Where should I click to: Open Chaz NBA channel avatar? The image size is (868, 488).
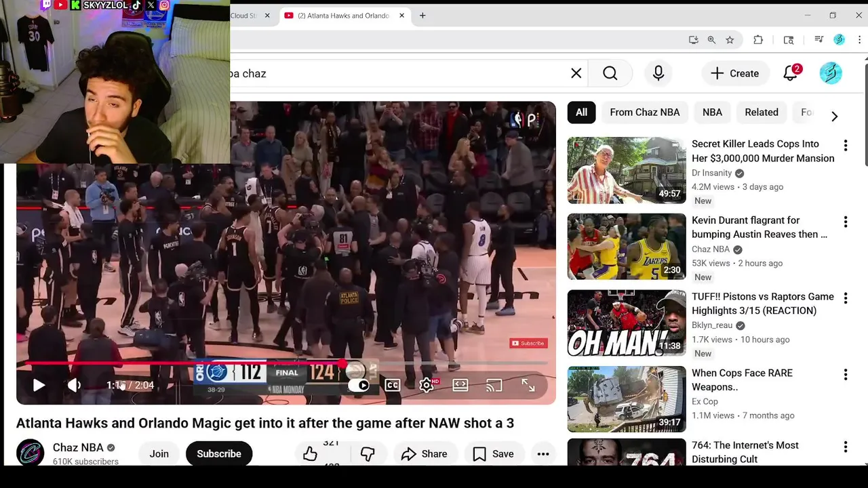click(31, 453)
